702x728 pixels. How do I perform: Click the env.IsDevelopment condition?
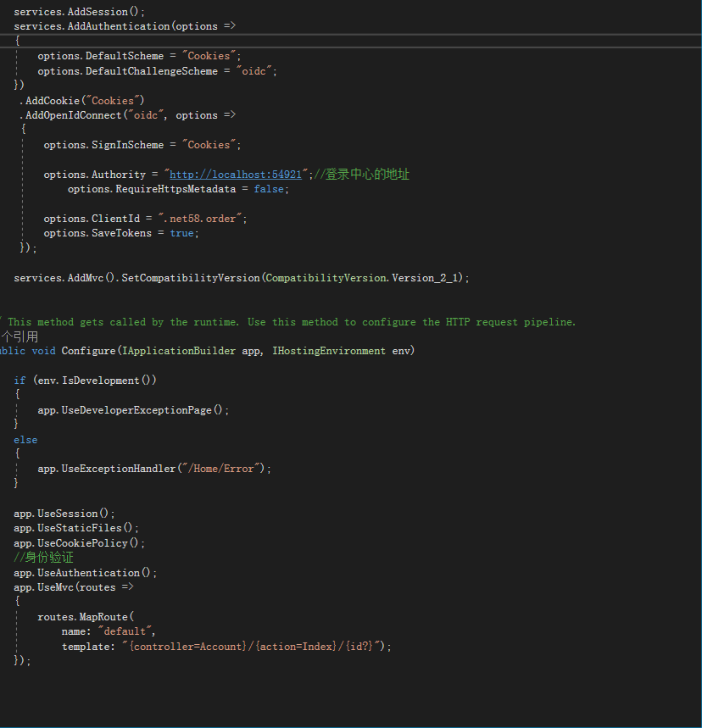(x=95, y=381)
